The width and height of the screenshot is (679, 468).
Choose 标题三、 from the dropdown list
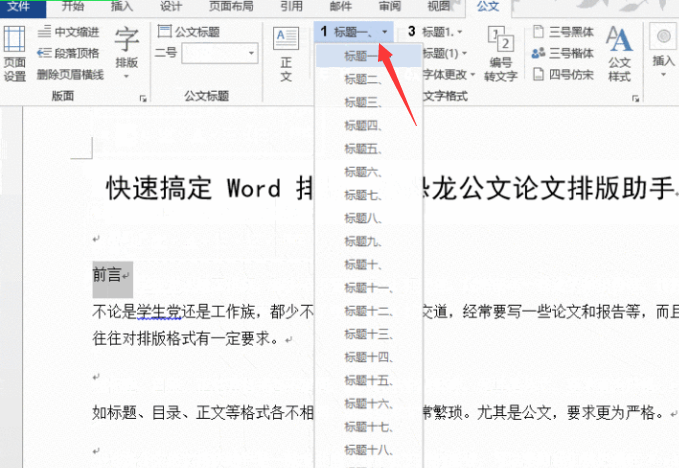click(x=369, y=103)
